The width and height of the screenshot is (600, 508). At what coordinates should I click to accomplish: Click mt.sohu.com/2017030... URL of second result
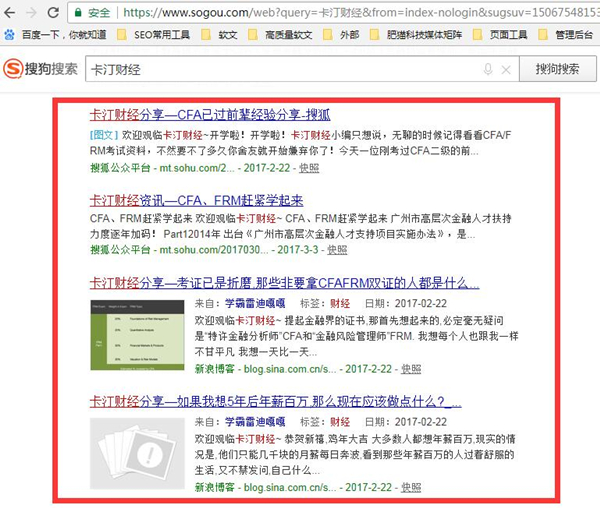[x=214, y=249]
